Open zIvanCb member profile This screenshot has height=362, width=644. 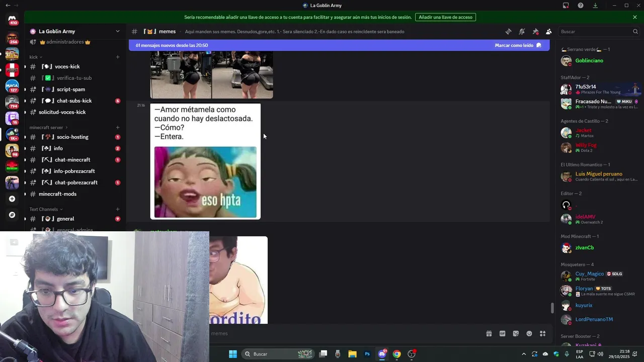point(599,247)
